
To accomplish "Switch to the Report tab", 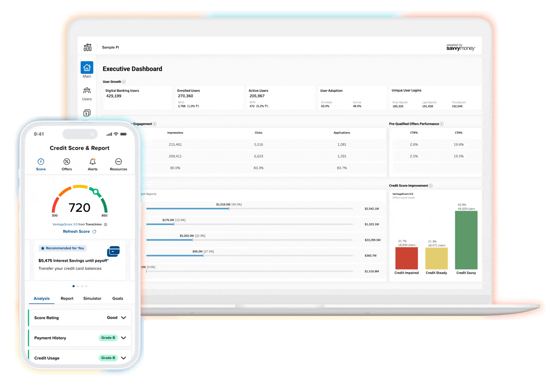I will [67, 298].
